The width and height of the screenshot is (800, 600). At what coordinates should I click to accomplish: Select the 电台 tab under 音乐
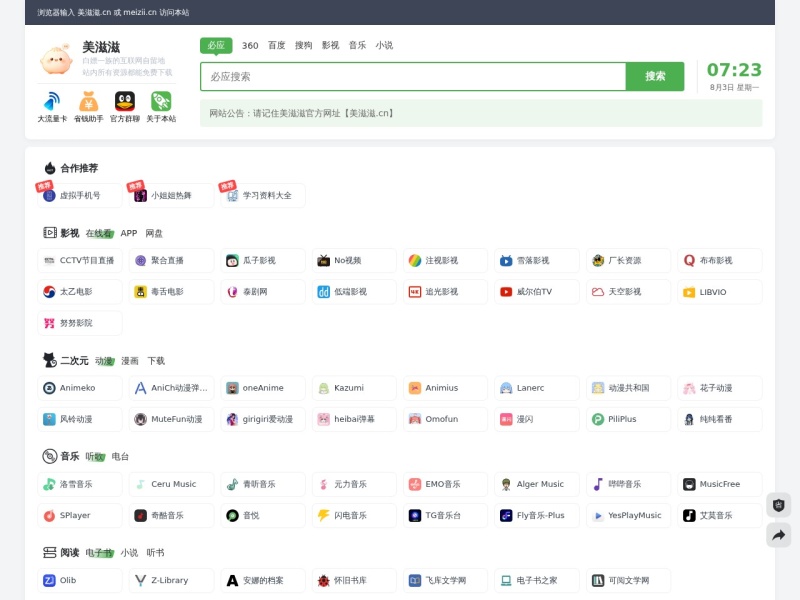[120, 457]
